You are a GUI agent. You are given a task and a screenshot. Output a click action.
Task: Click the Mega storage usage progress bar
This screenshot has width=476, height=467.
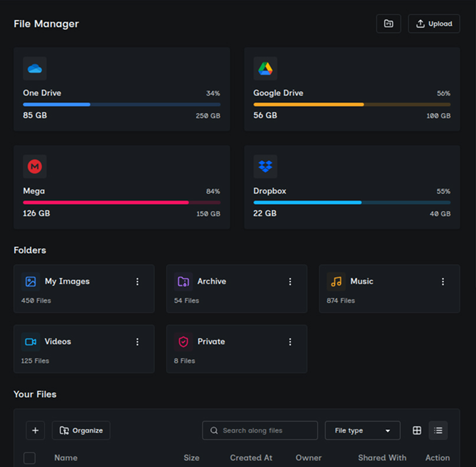(x=122, y=202)
